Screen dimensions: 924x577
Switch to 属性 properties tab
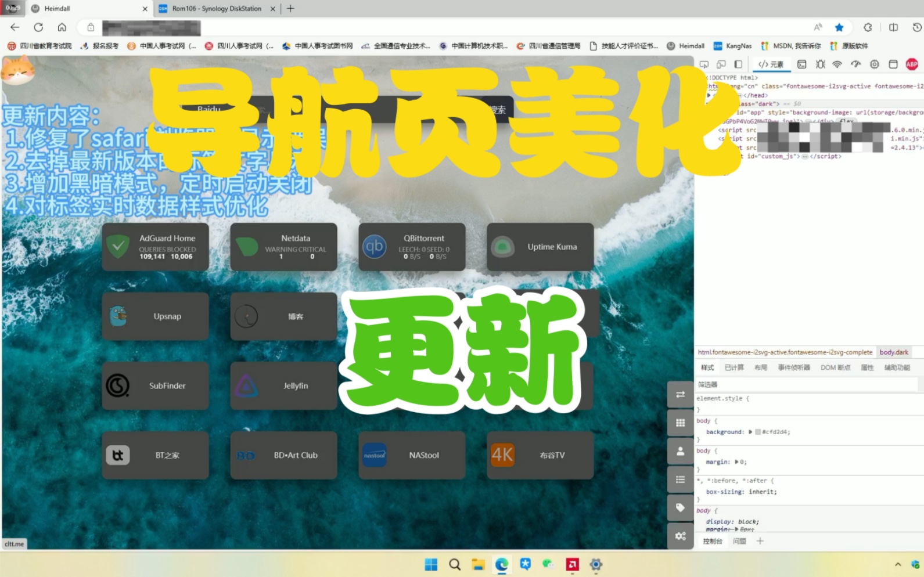[x=867, y=367]
